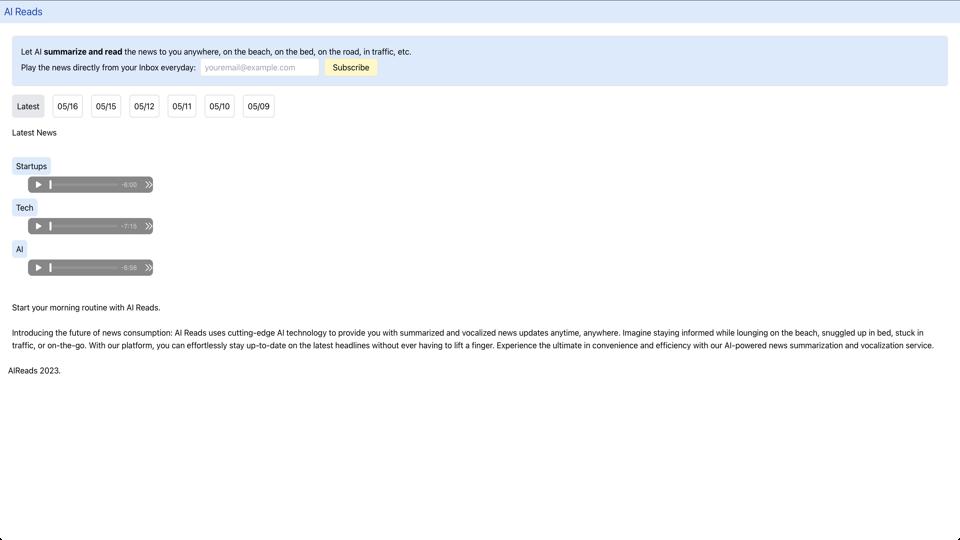Click the Startups category label
The image size is (960, 540).
pos(31,166)
